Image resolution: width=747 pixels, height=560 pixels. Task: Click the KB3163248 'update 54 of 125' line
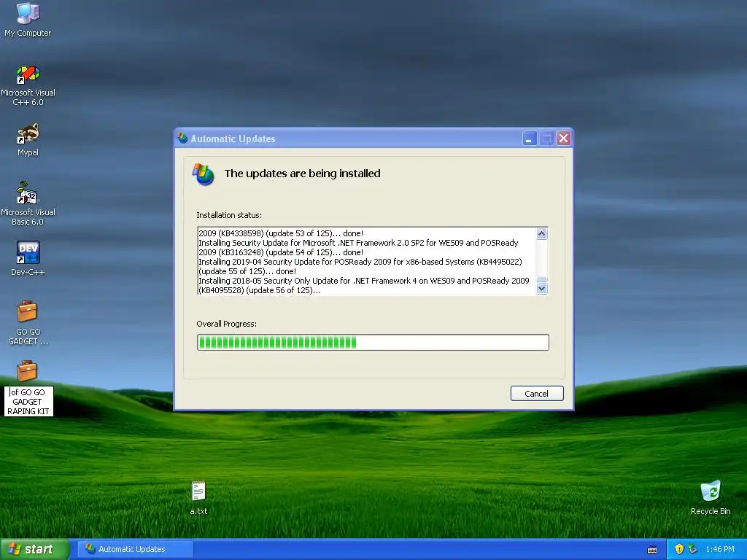click(281, 252)
